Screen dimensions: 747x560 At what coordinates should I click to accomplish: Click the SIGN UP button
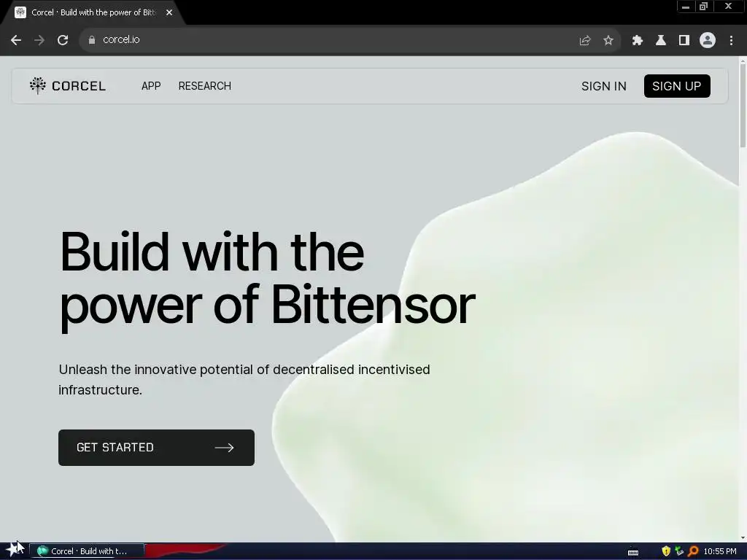[677, 86]
